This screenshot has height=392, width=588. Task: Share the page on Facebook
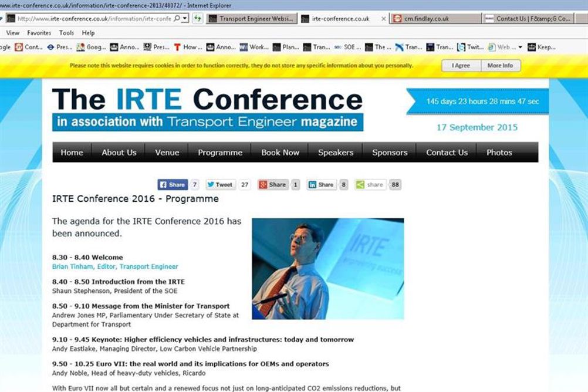click(173, 185)
